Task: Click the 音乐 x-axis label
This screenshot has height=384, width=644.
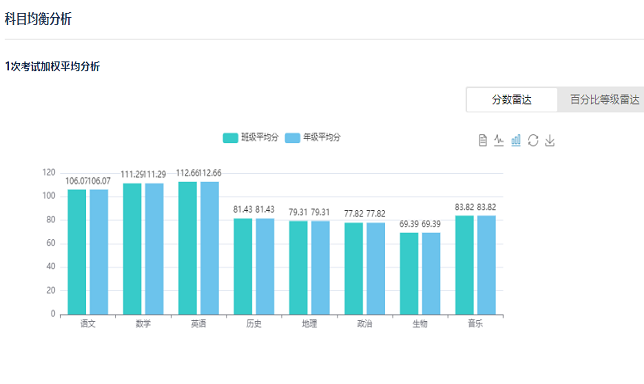Action: (476, 324)
